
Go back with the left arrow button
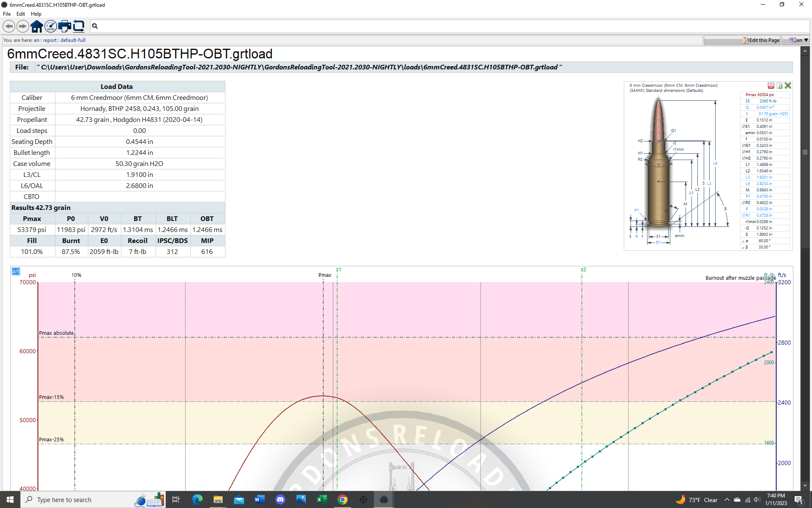[x=9, y=26]
